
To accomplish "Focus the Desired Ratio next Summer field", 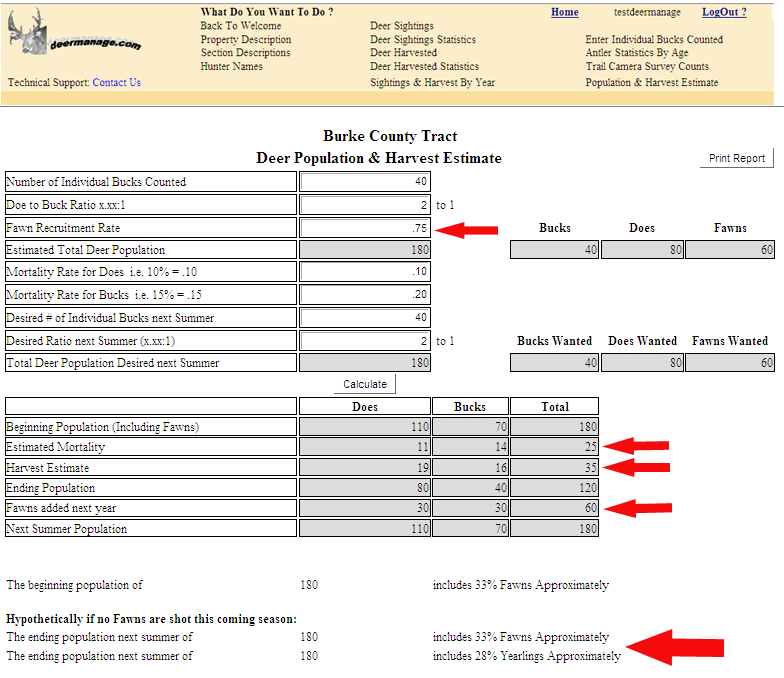I will pos(365,340).
